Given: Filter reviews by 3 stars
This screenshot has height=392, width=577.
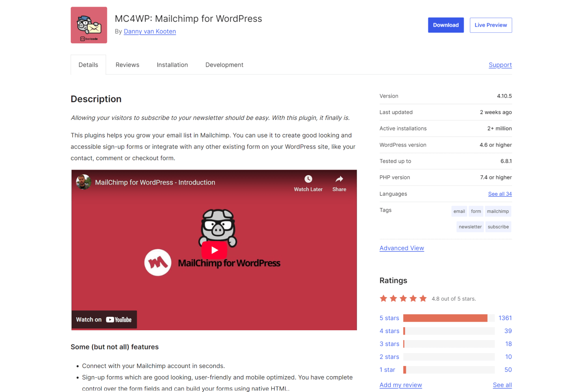Looking at the screenshot, I should [x=389, y=344].
